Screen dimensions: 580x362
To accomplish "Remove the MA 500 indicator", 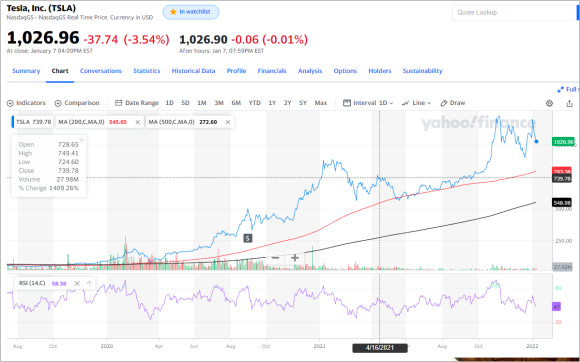I will coord(228,122).
